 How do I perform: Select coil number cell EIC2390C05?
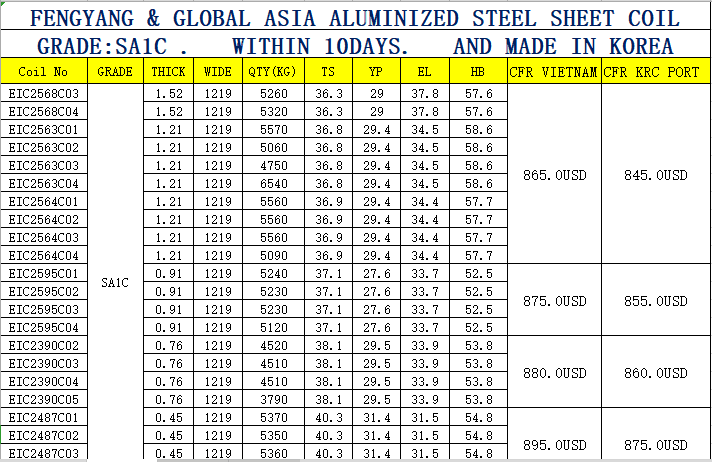tap(44, 399)
